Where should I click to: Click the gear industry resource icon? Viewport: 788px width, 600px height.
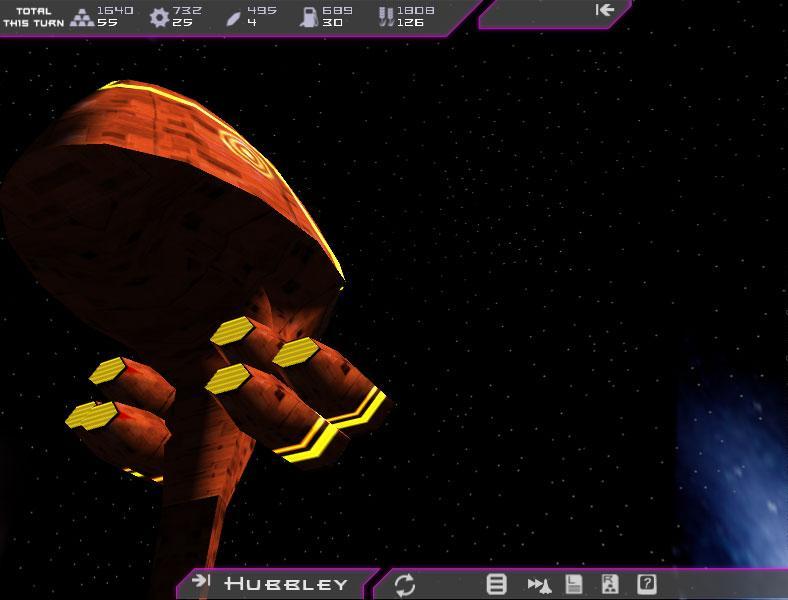click(x=159, y=17)
